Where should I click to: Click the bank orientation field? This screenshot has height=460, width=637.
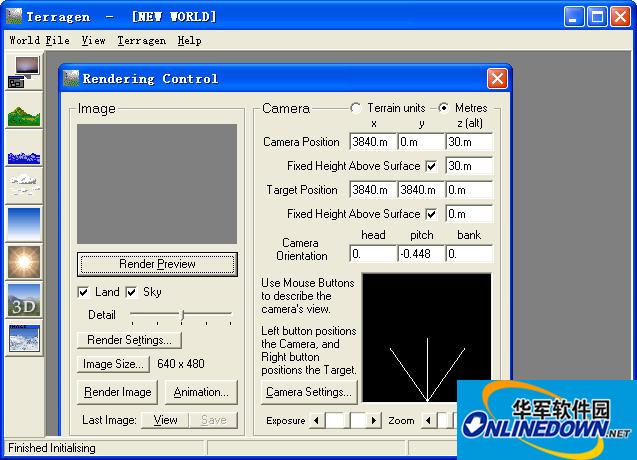(469, 254)
